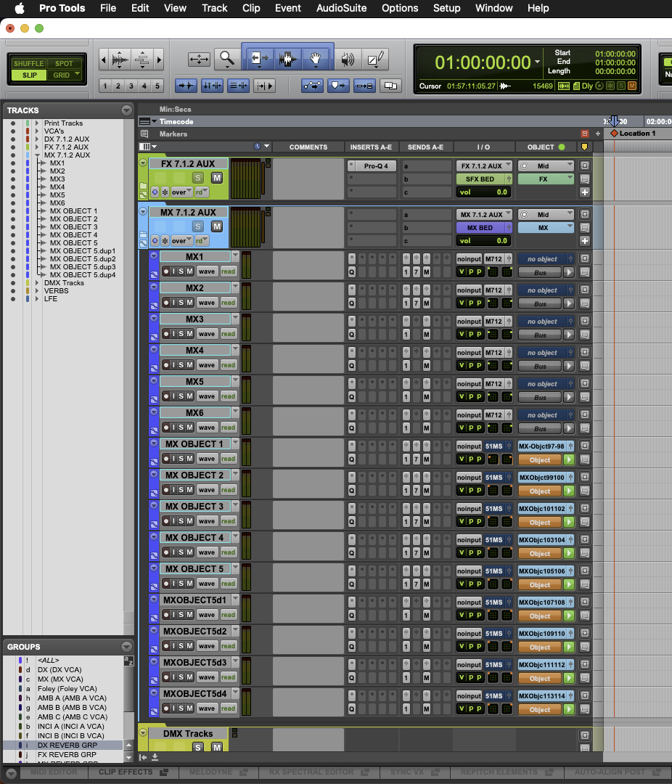Click the yellow marker column icon
The height and width of the screenshot is (784, 672).
[584, 147]
